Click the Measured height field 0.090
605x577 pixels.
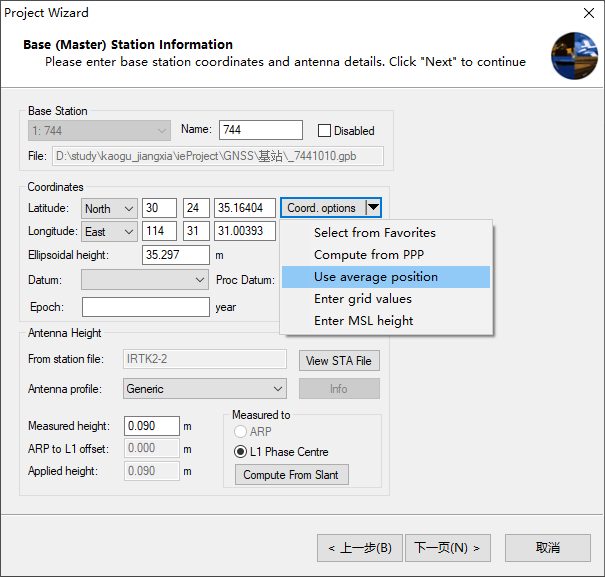pyautogui.click(x=152, y=426)
